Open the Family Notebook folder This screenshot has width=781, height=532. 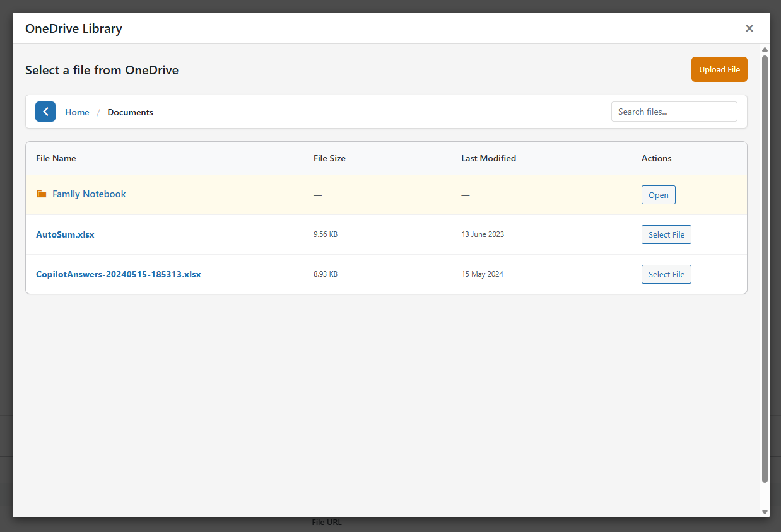(658, 195)
